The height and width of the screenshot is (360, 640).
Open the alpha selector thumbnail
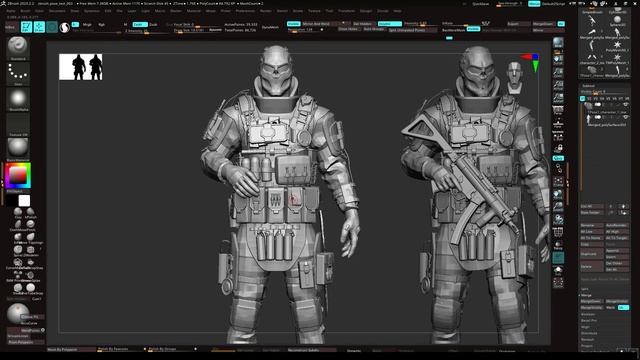point(18,100)
